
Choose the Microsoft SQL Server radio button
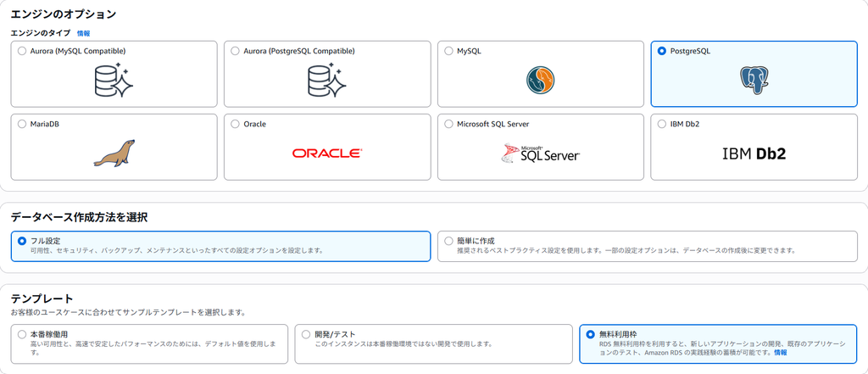pyautogui.click(x=449, y=124)
